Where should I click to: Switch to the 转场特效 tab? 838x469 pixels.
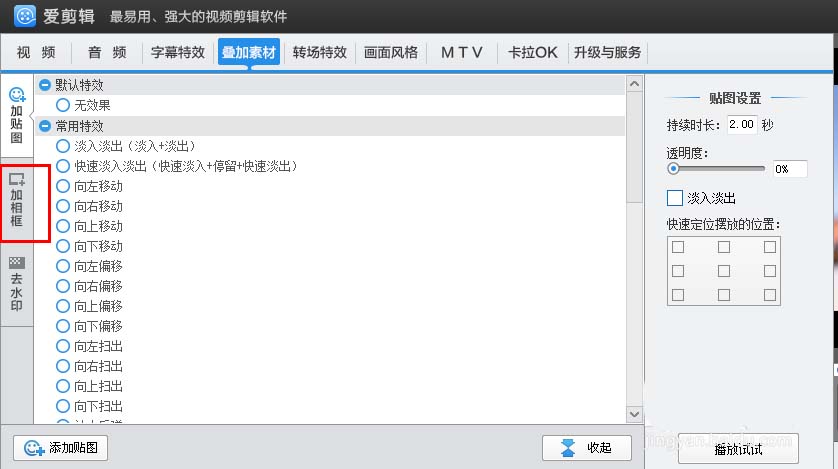click(319, 52)
